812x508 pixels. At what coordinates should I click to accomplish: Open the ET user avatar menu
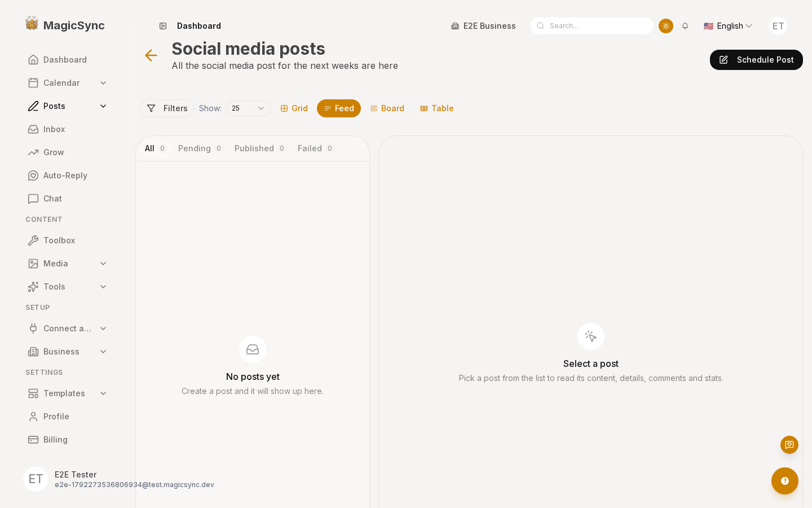pyautogui.click(x=778, y=26)
